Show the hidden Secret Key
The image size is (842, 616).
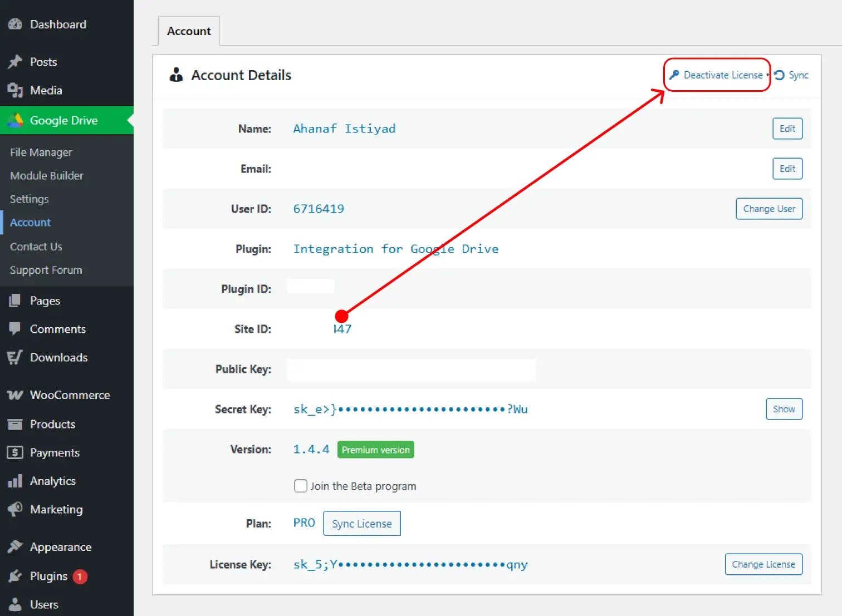[x=784, y=409]
